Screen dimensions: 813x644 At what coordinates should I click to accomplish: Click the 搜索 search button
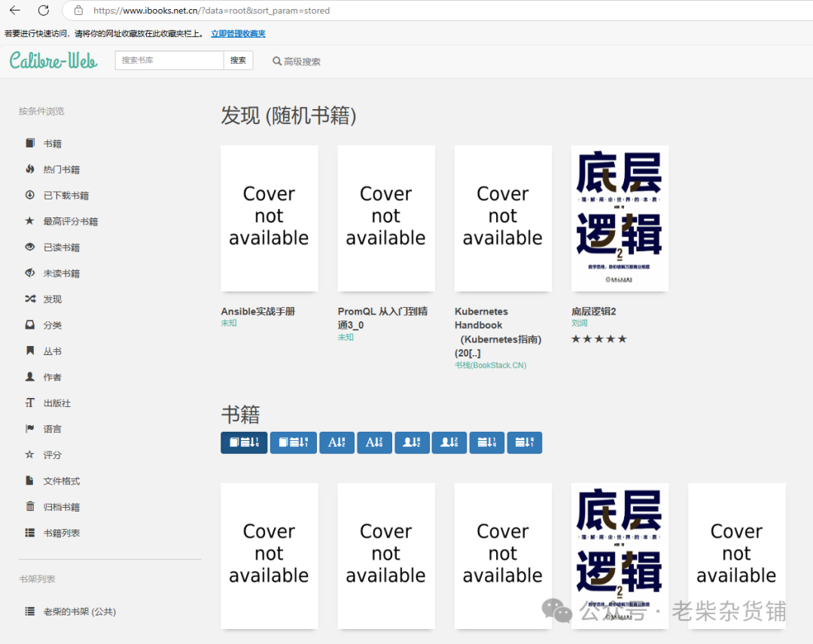click(238, 60)
